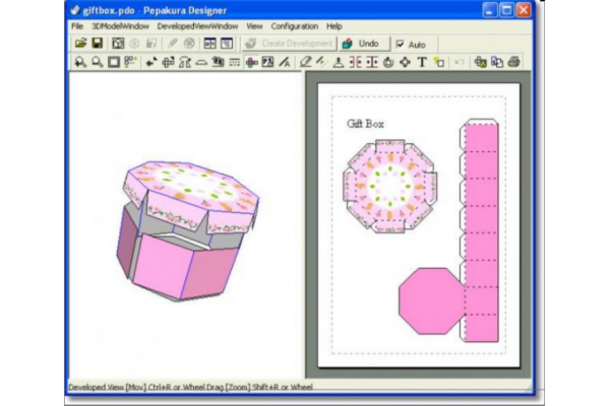610x406 pixels.
Task: Open the Configuration menu
Action: [294, 26]
